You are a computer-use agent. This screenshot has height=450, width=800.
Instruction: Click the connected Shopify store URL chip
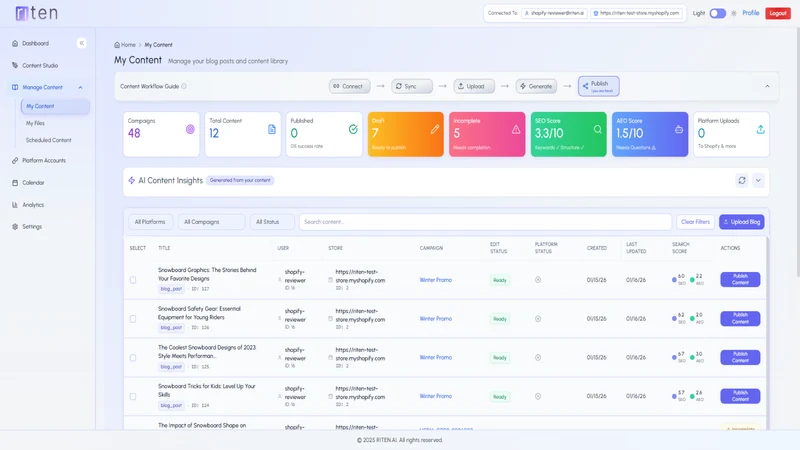pyautogui.click(x=636, y=13)
